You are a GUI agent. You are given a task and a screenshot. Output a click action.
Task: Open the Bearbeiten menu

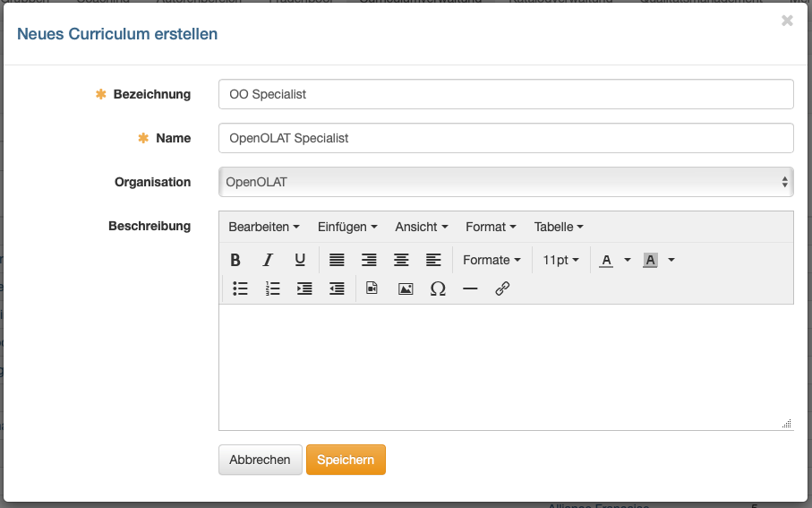(264, 227)
